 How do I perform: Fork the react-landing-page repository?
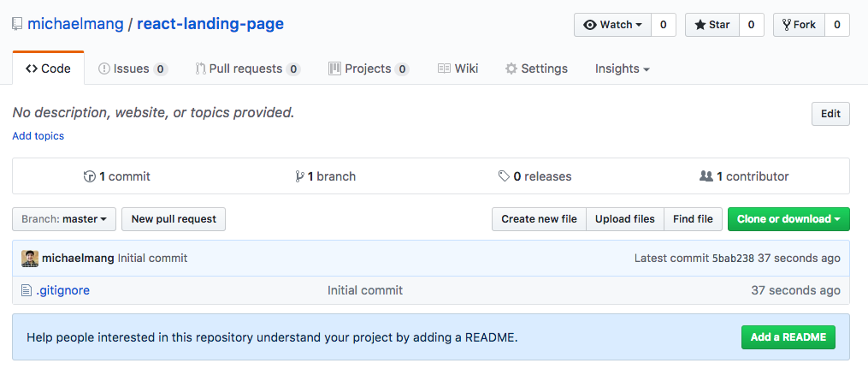pyautogui.click(x=798, y=25)
